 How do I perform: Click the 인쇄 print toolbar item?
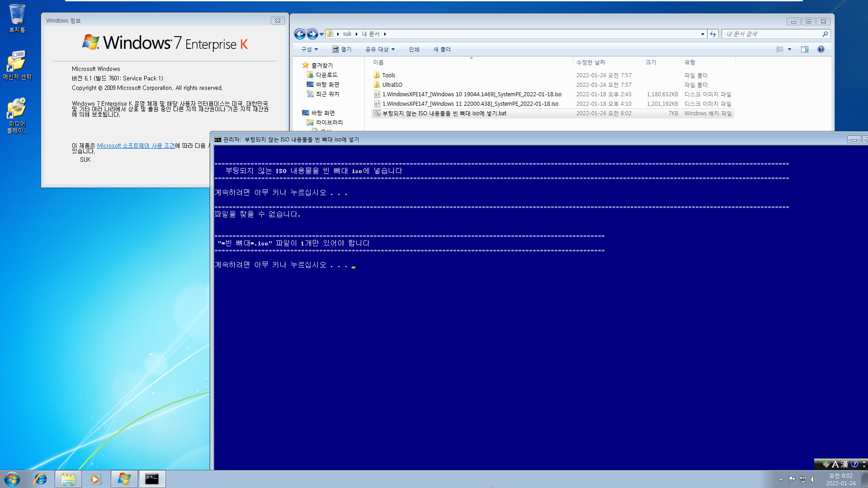click(414, 49)
